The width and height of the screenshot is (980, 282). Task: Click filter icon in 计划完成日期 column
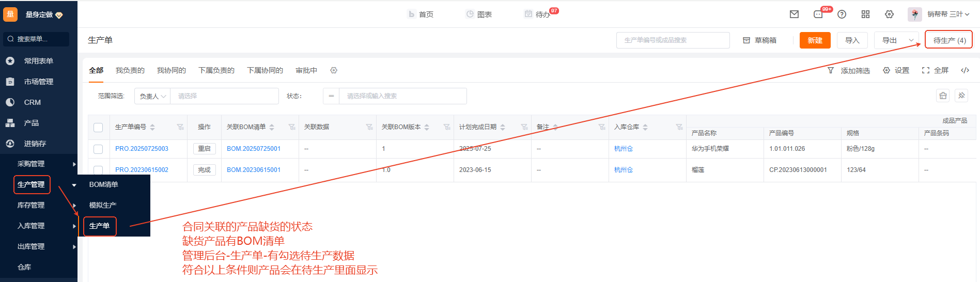pos(524,127)
